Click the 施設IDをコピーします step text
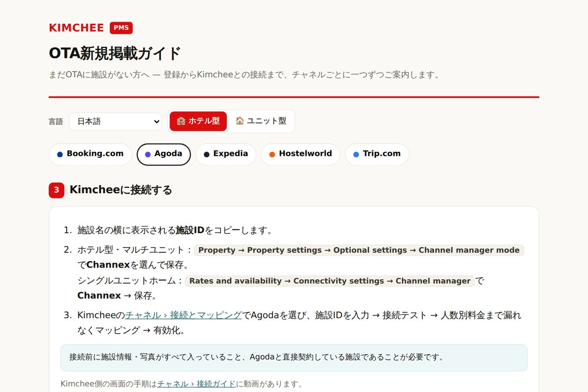The width and height of the screenshot is (588, 392). 175,230
